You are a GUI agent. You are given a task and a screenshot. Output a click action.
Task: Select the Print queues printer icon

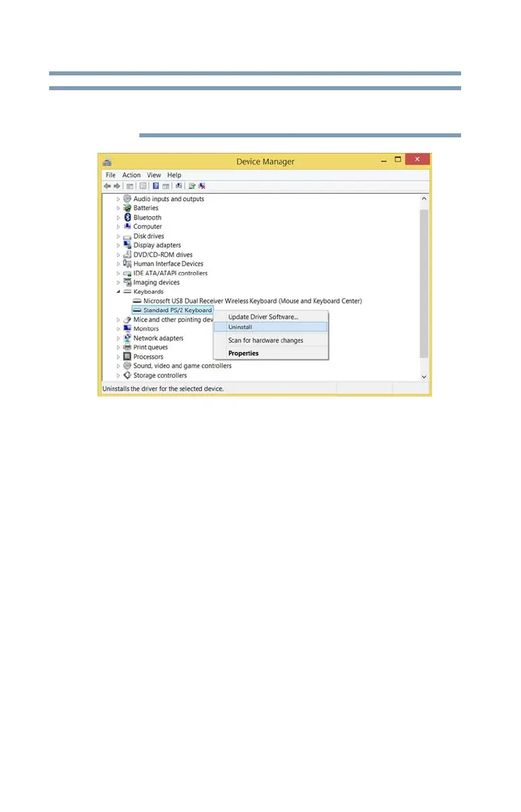pyautogui.click(x=127, y=347)
